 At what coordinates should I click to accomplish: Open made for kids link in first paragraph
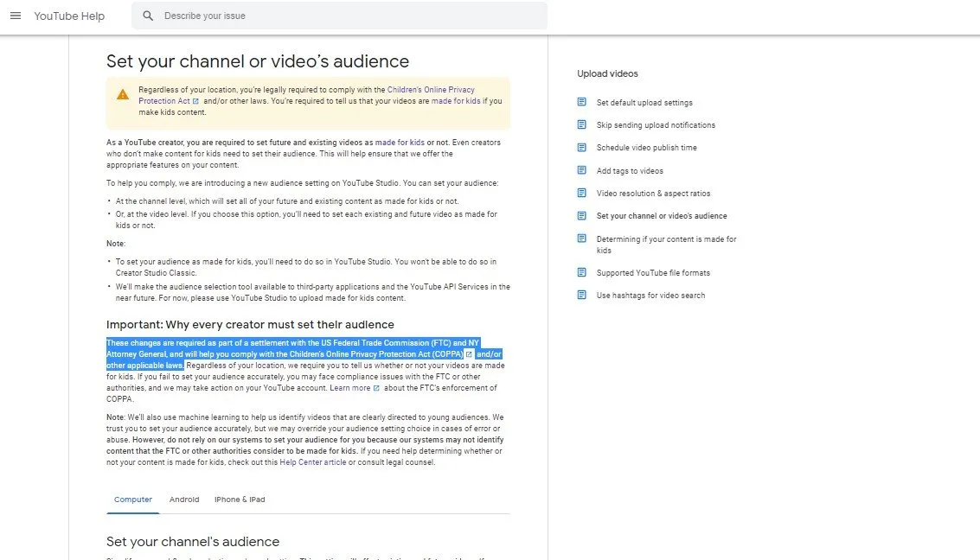(x=400, y=143)
